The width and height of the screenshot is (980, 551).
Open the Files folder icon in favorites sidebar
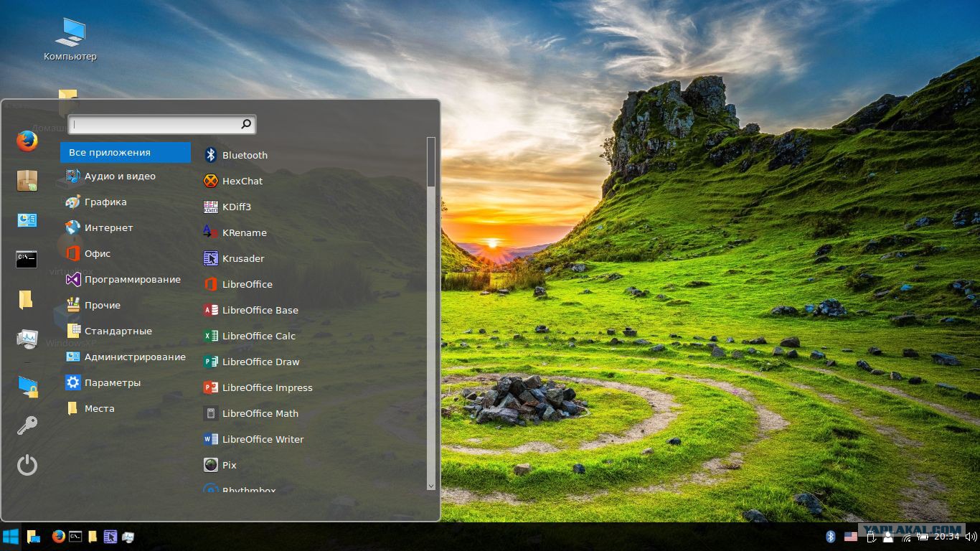(x=26, y=298)
